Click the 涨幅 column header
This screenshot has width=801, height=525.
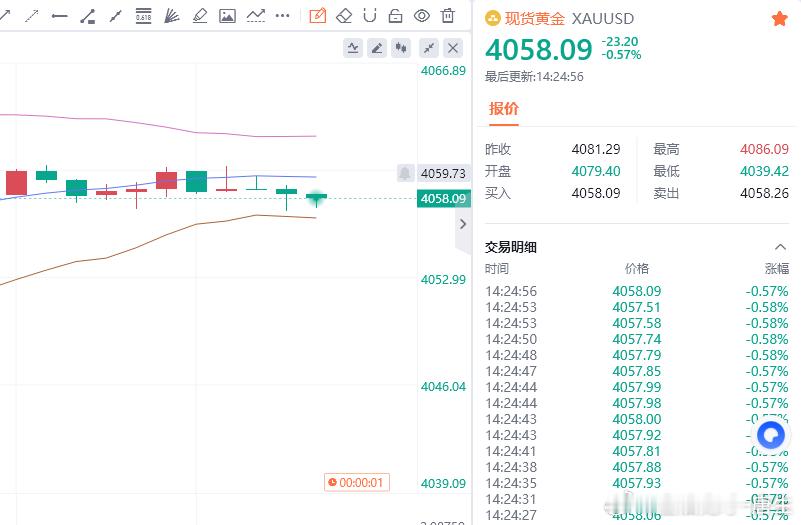[x=777, y=269]
